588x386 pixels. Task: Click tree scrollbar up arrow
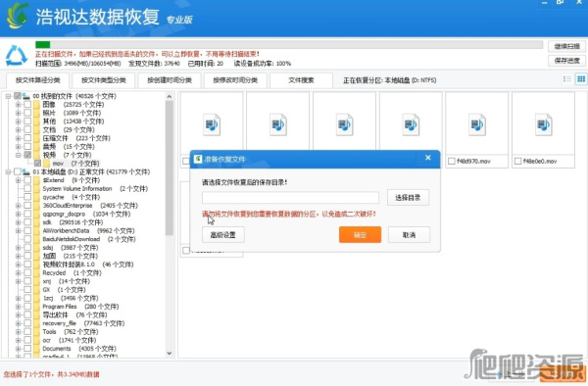pos(170,97)
